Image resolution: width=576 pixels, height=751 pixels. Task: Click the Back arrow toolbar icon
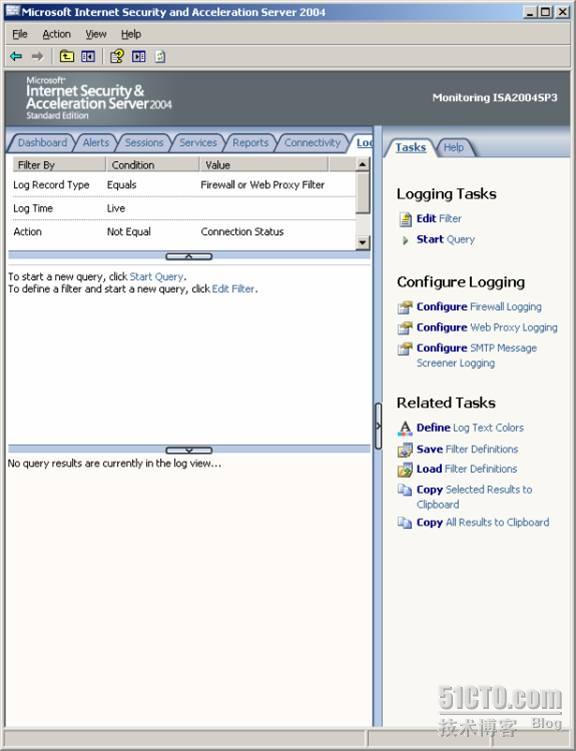pos(16,57)
